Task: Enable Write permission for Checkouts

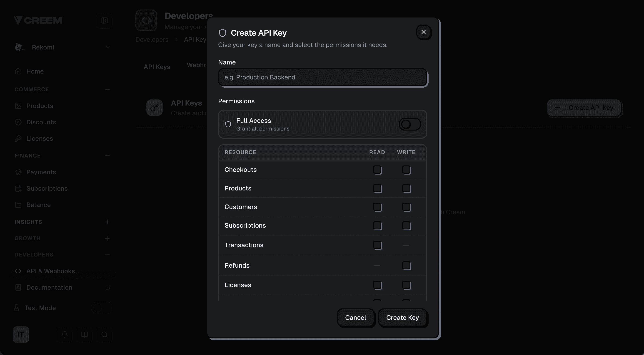Action: (x=407, y=170)
